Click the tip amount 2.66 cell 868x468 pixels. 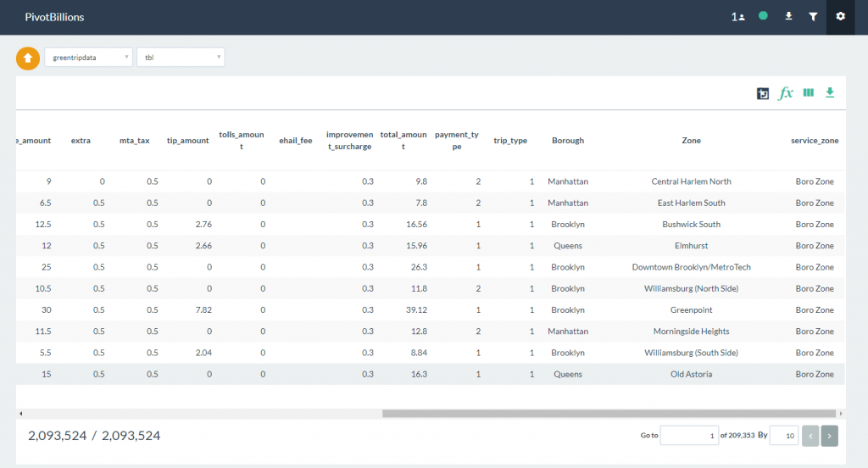click(203, 246)
